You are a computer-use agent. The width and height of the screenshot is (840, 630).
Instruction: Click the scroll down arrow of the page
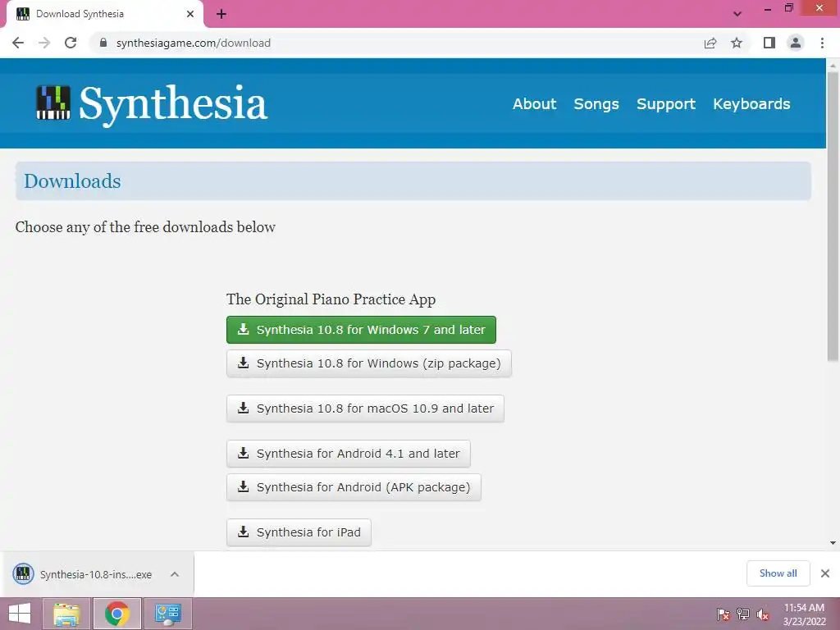pyautogui.click(x=833, y=543)
